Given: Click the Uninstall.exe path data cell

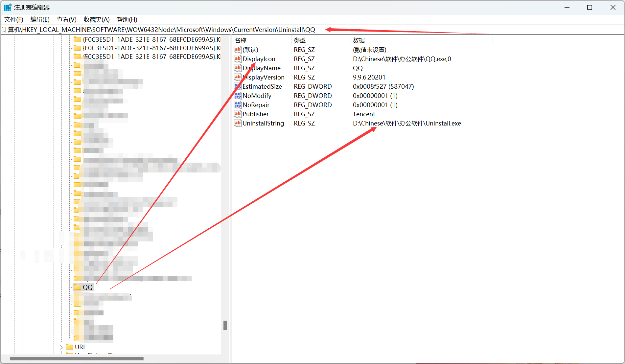Looking at the screenshot, I should tap(407, 123).
